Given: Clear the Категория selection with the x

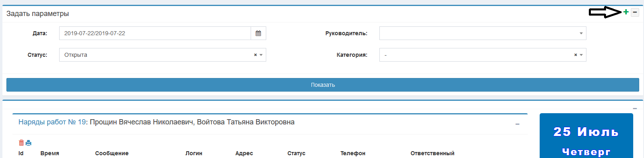Looking at the screenshot, I should (x=576, y=55).
